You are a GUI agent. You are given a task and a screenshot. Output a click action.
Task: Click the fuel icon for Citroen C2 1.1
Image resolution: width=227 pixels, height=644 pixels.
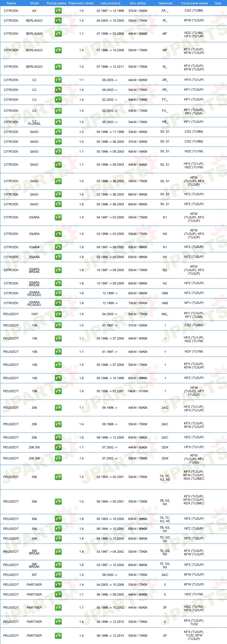(x=58, y=80)
